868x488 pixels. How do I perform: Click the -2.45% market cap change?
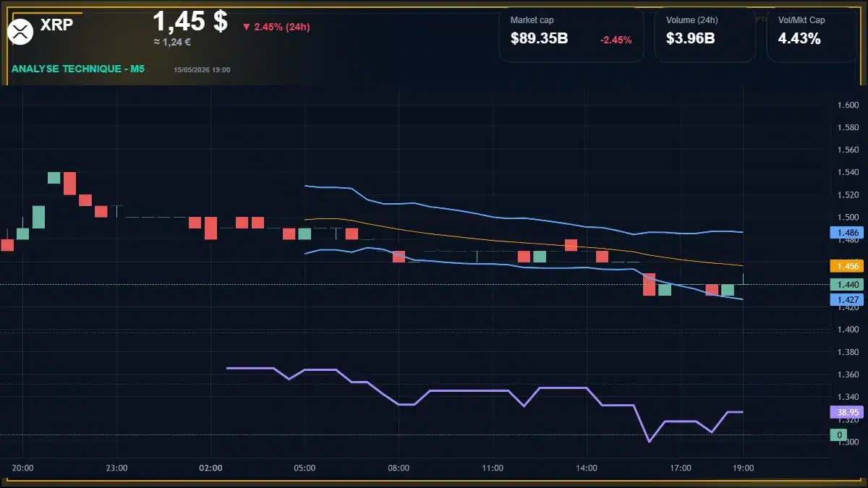[x=616, y=40]
